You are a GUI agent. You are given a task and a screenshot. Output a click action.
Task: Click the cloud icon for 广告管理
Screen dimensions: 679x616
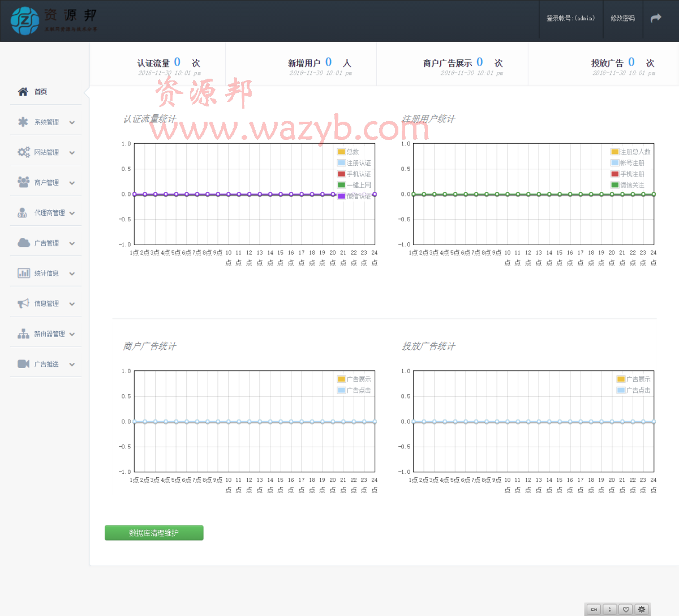[24, 243]
